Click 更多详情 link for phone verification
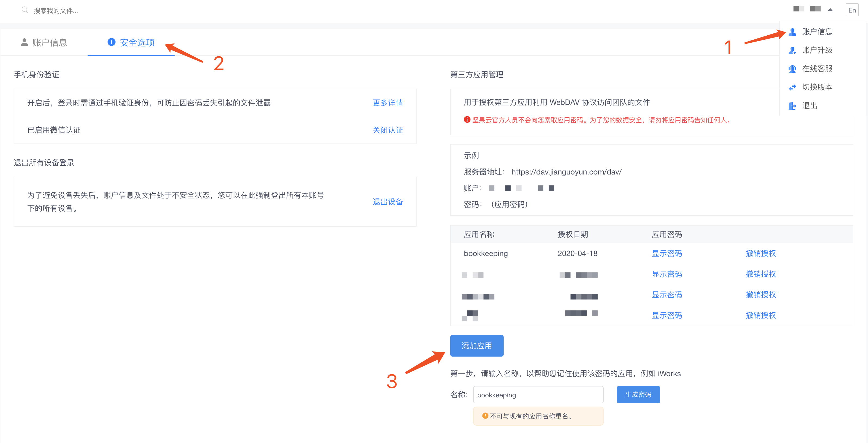 [387, 103]
